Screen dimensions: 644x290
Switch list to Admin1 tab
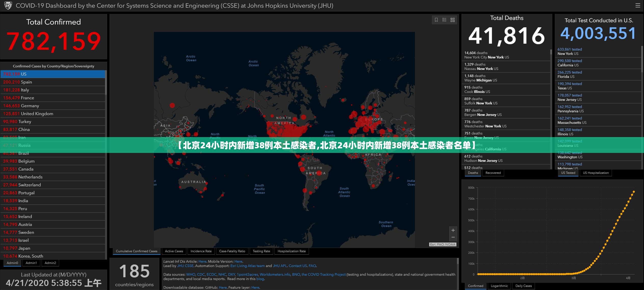click(x=31, y=263)
